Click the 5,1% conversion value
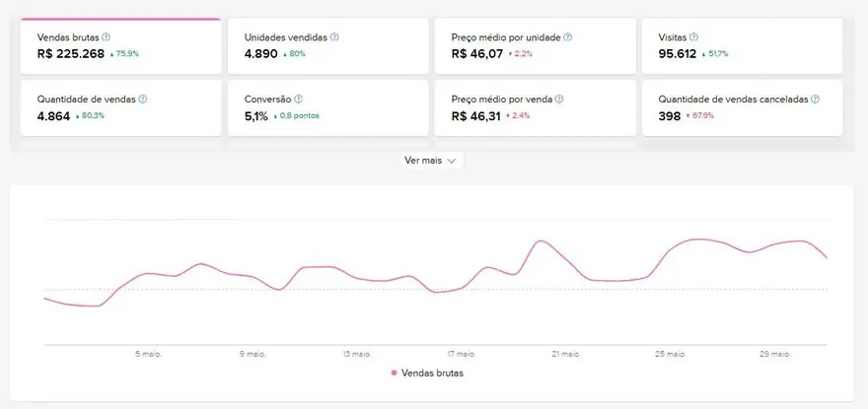The image size is (868, 409). point(256,116)
